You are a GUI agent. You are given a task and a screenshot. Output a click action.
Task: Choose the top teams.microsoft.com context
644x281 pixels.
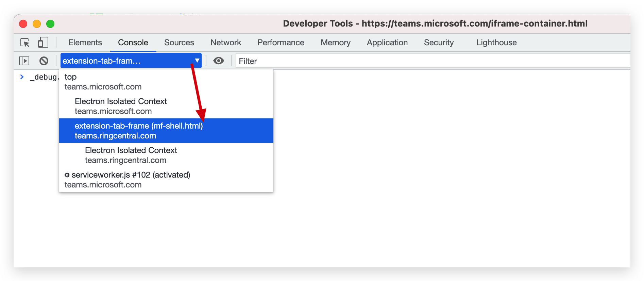coord(166,82)
